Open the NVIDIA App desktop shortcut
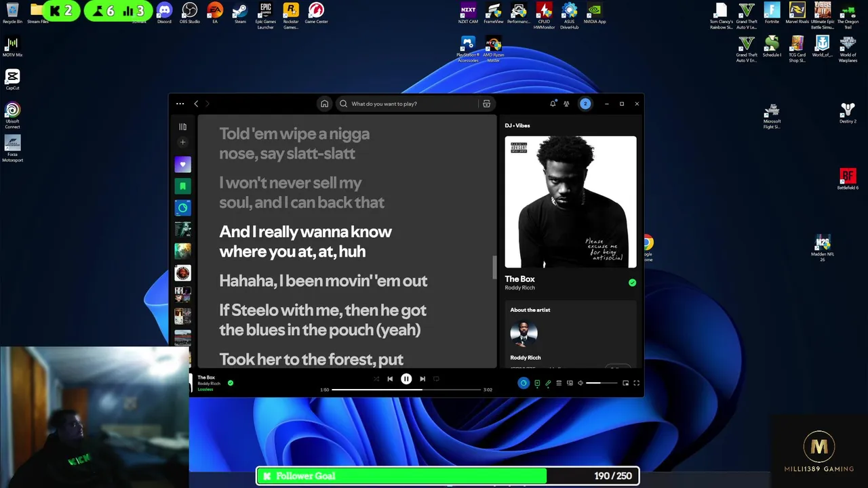This screenshot has width=868, height=488. [595, 13]
